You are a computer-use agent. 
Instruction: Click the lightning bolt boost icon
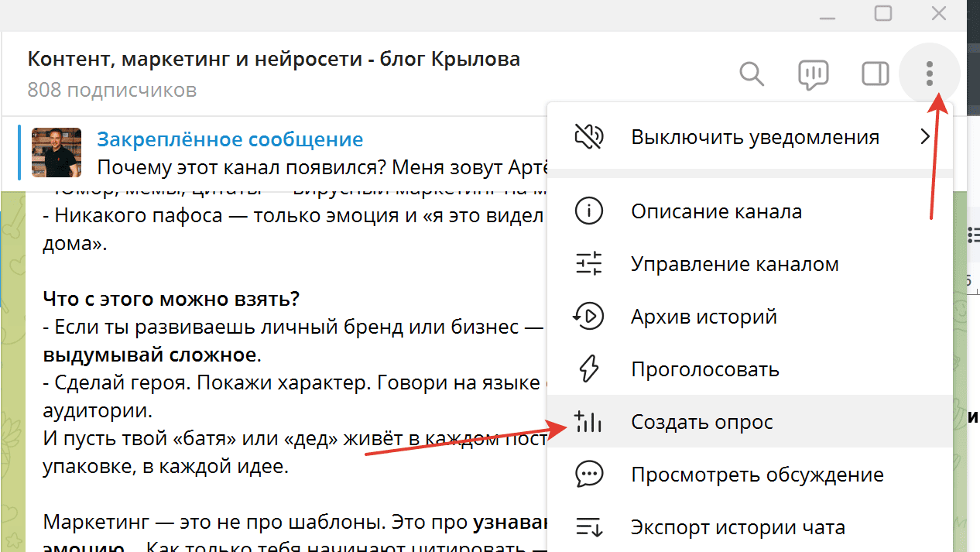point(588,369)
